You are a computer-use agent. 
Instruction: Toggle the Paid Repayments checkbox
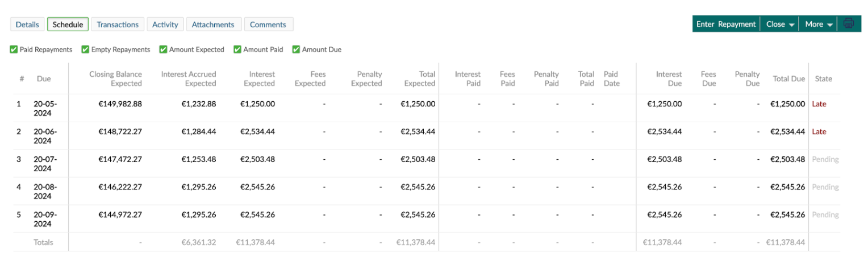[14, 49]
